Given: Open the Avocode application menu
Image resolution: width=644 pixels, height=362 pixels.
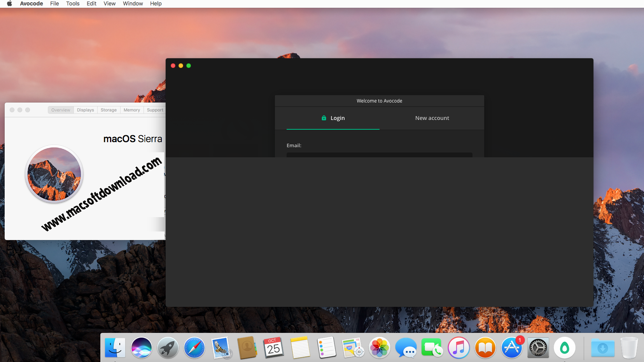Looking at the screenshot, I should click(31, 3).
